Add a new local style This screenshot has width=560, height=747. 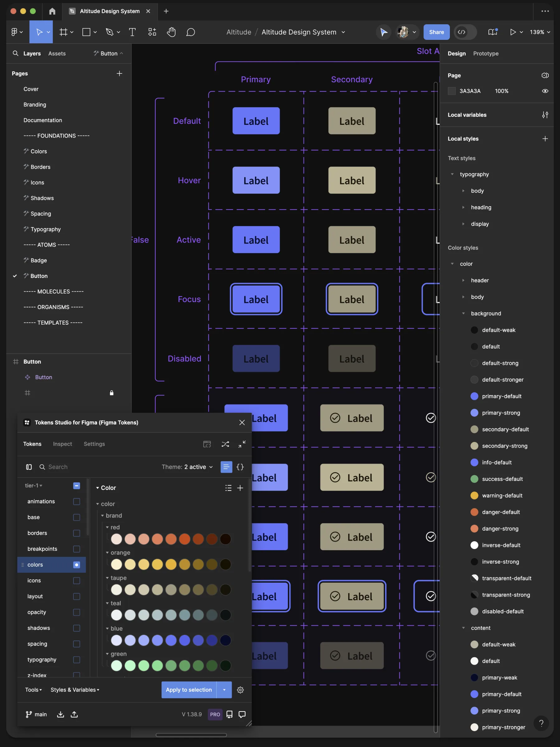[x=545, y=139]
